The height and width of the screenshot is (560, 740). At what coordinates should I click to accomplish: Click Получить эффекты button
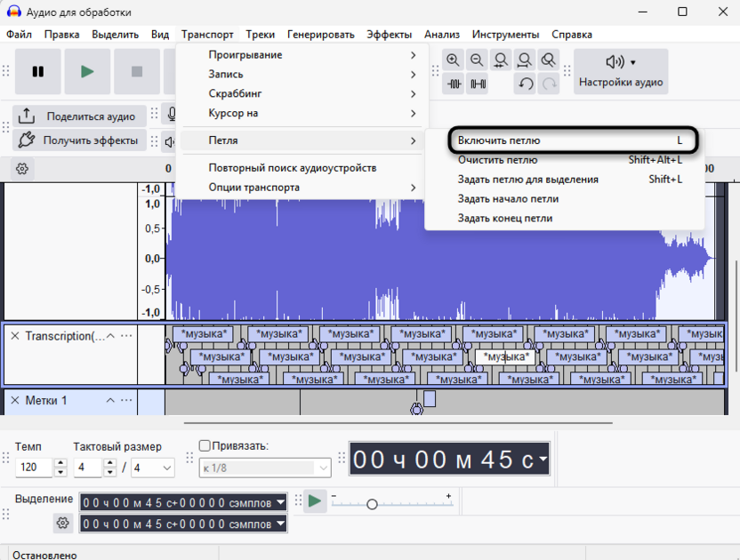tap(79, 140)
